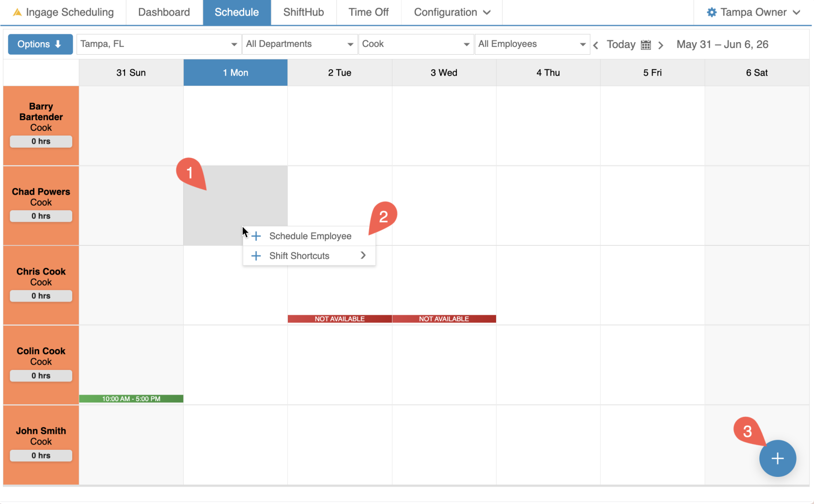The width and height of the screenshot is (814, 504).
Task: Select Chris Cook employee name
Action: click(41, 272)
